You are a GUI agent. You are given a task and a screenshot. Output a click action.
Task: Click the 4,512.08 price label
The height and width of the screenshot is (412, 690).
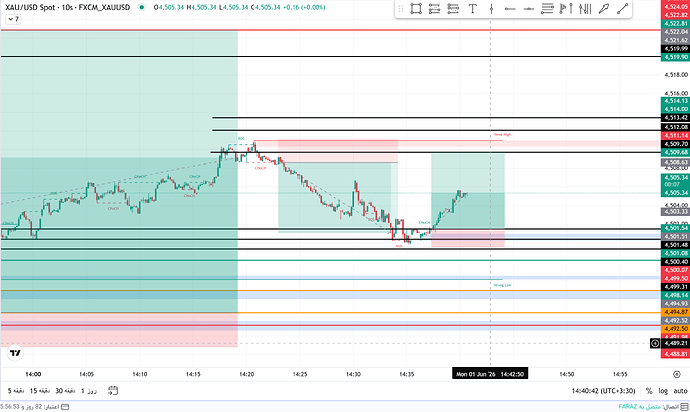tap(675, 127)
